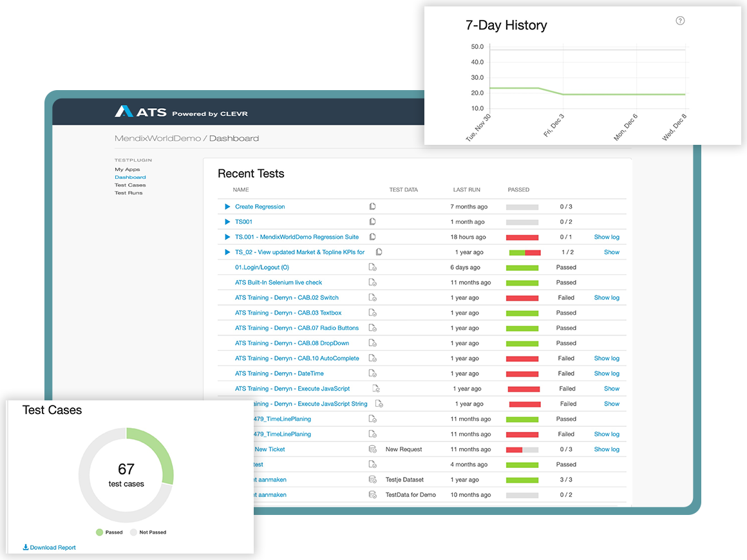
Task: Click test case icon in CAB.07 Radio Buttons row
Action: [373, 328]
